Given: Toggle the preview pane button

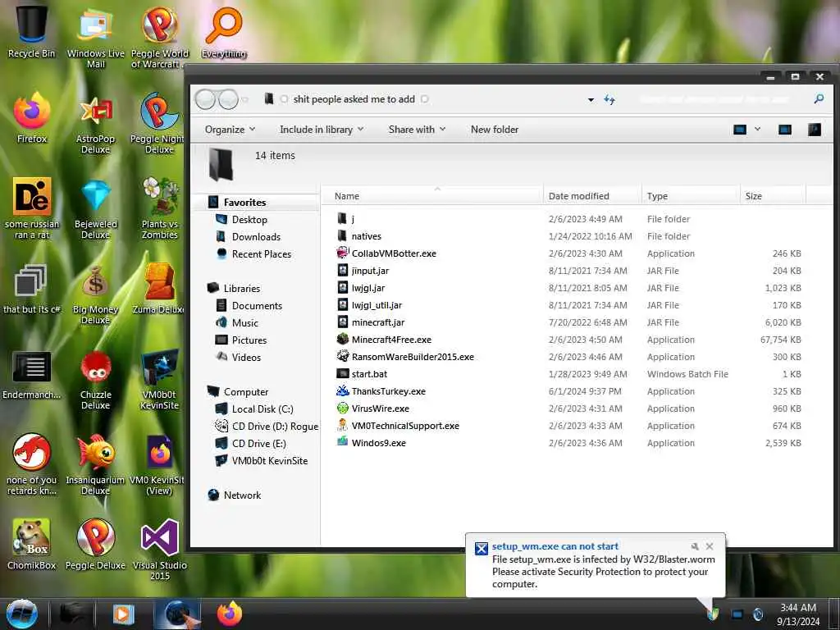Looking at the screenshot, I should pos(785,130).
